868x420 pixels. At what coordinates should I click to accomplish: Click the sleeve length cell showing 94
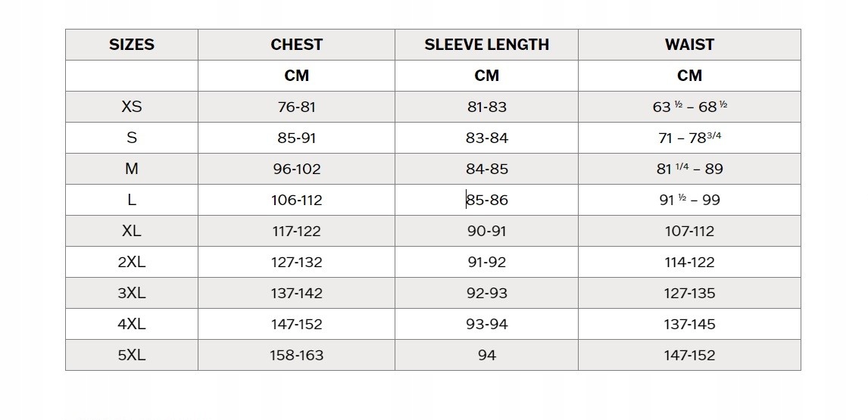coord(487,355)
